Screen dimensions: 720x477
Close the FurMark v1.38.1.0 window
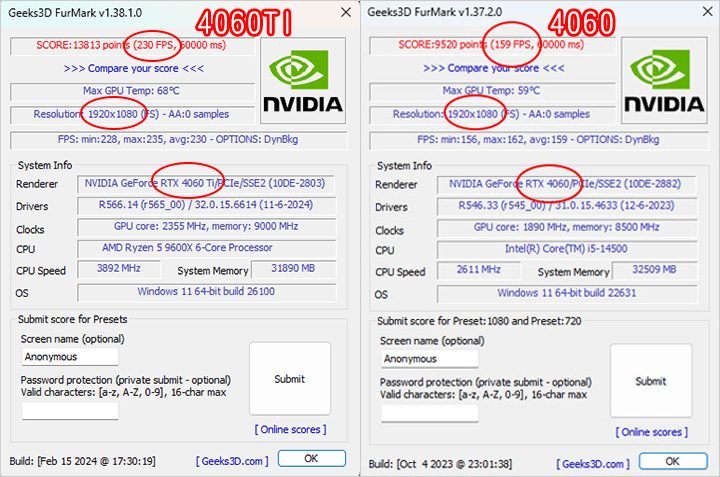point(346,12)
